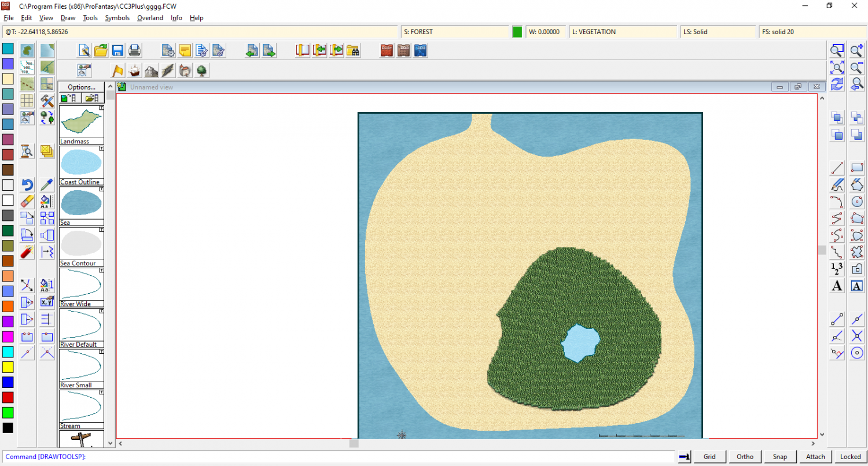Select the Landmass drawing tool thumbnail
The image size is (868, 466).
click(82, 124)
